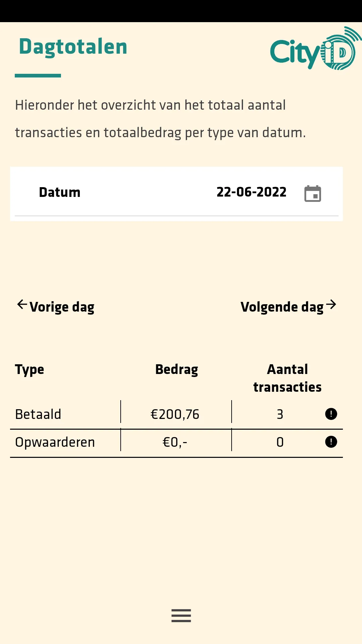Open the calendar date picker icon

coord(312,193)
